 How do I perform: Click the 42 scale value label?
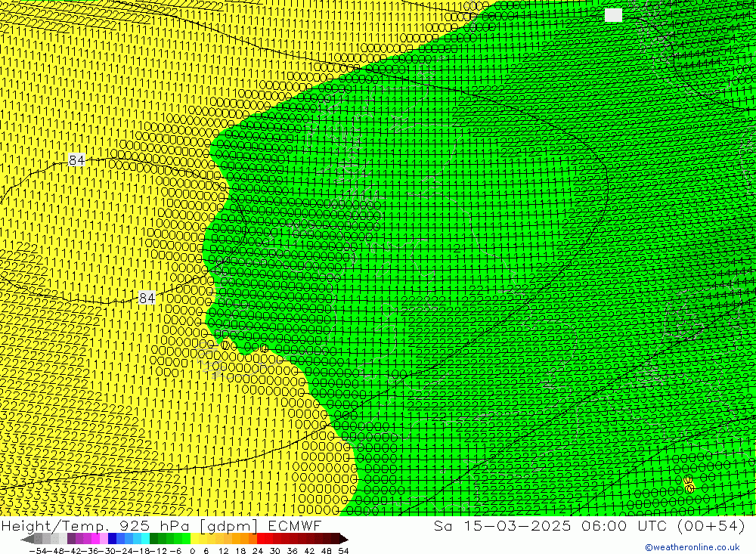309,551
